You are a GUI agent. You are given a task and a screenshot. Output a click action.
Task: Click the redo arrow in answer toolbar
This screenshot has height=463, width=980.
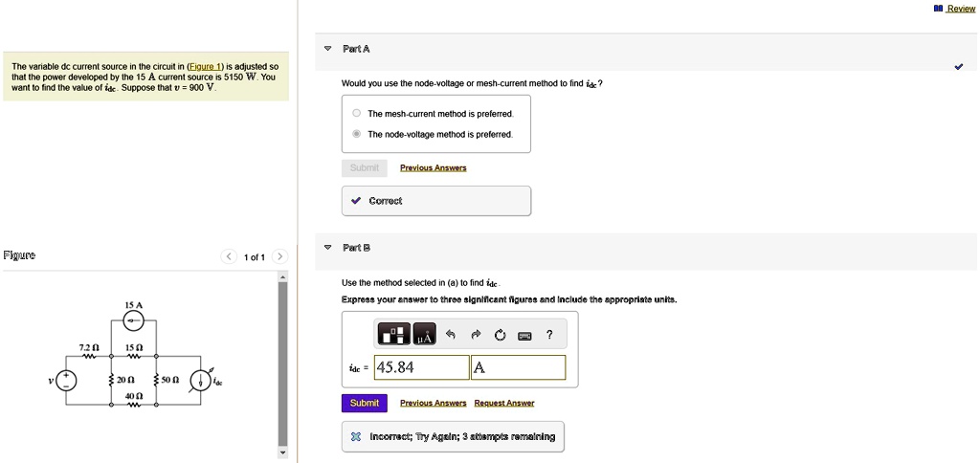pos(475,335)
